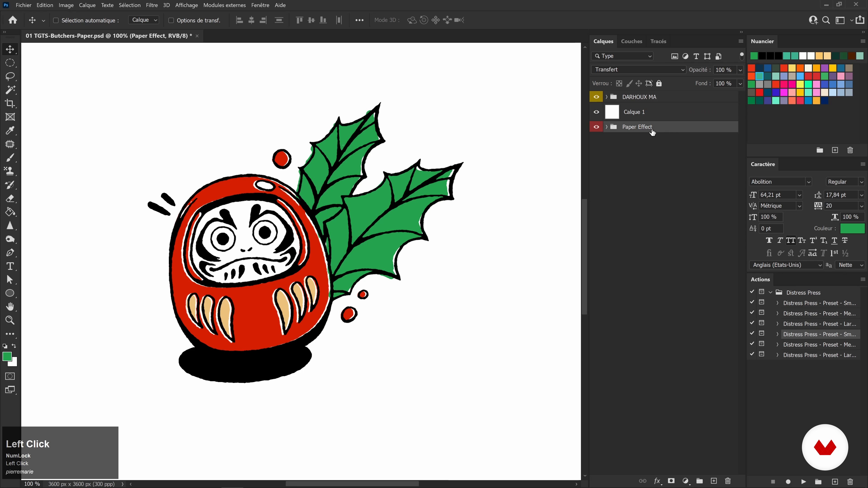The height and width of the screenshot is (488, 868).
Task: Select the Eraser tool
Action: tap(10, 198)
